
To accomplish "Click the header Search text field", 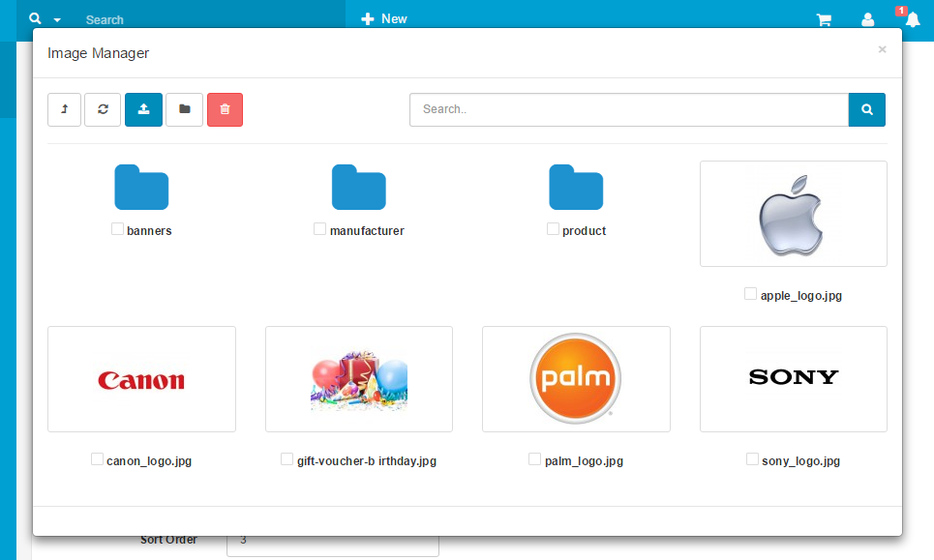I will pos(208,19).
